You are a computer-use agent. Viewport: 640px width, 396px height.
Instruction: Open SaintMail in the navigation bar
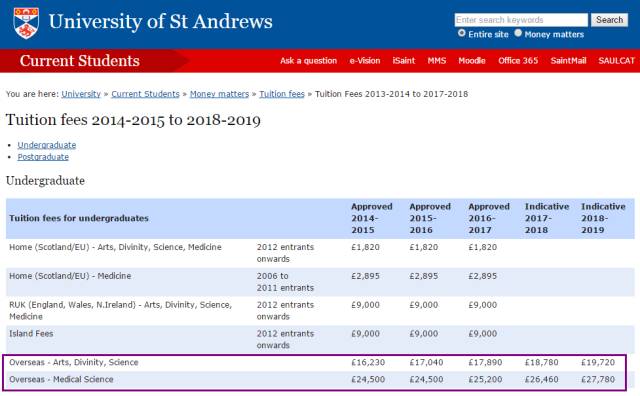click(568, 61)
